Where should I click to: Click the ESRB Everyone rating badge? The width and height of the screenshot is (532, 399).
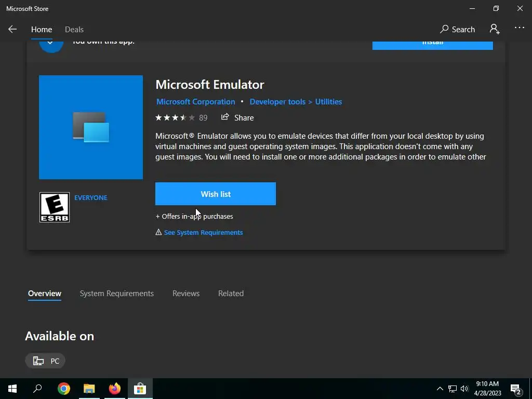[x=54, y=207]
